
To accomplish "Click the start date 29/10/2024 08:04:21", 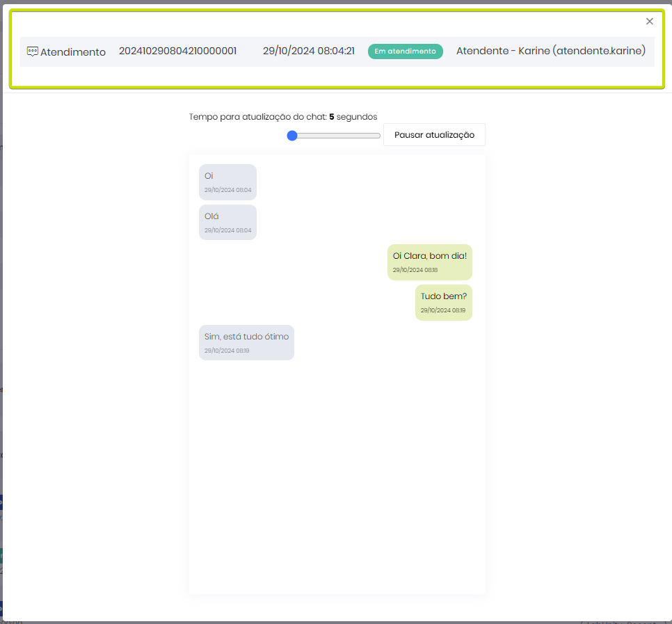I will pyautogui.click(x=309, y=51).
